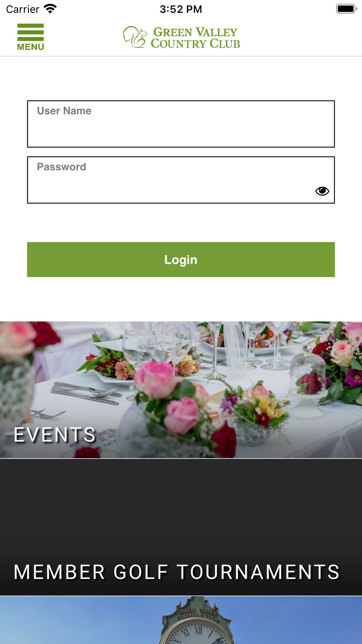The height and width of the screenshot is (644, 362).
Task: Tap the User Name placeholder label
Action: (64, 111)
